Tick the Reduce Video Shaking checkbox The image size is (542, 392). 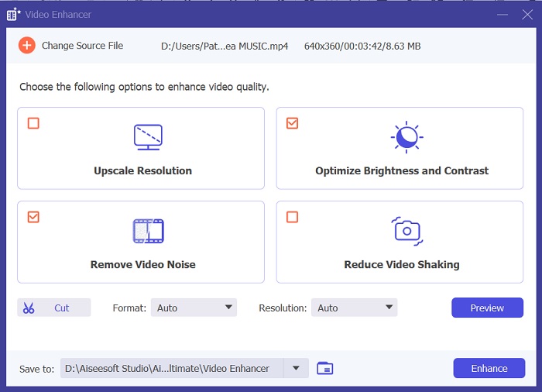point(292,217)
